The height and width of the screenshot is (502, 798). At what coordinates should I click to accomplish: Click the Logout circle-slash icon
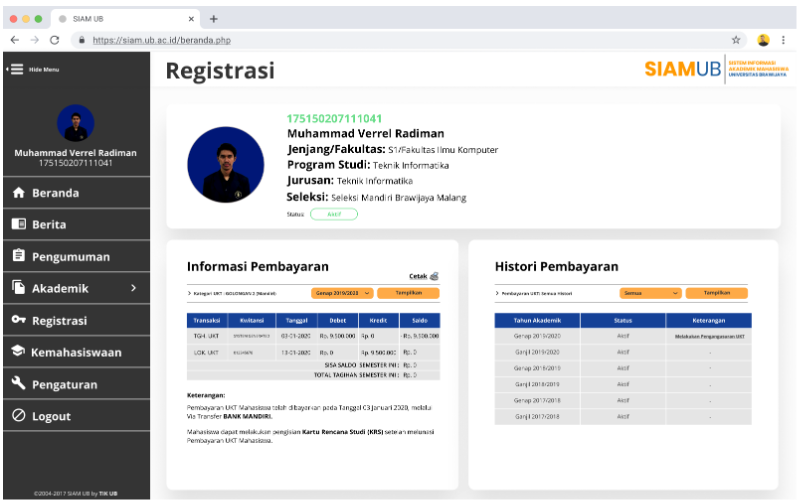(18, 416)
